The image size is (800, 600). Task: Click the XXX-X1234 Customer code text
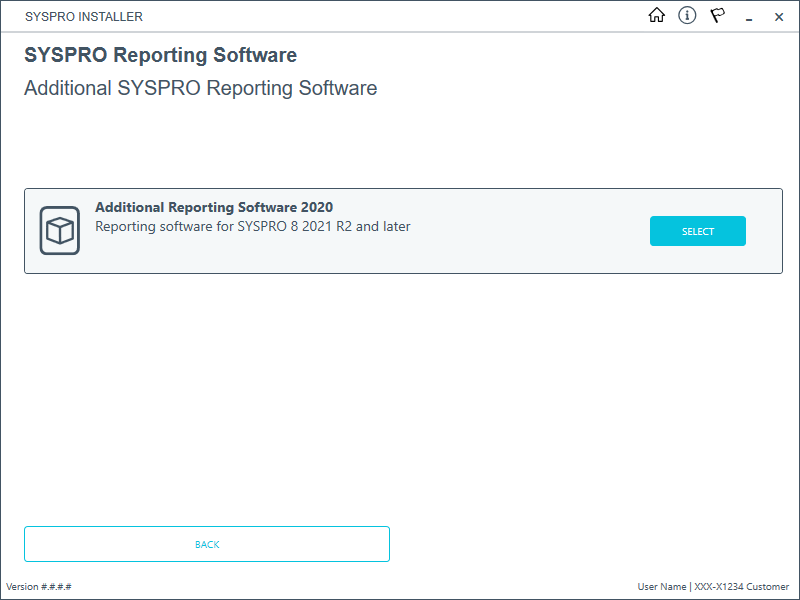[742, 587]
